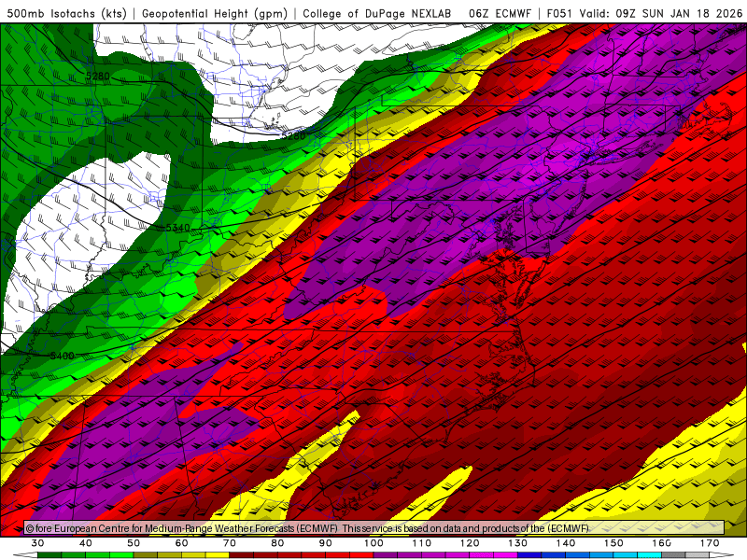The width and height of the screenshot is (747, 560).
Task: Click the 5340 height contour label
Action: [x=177, y=228]
